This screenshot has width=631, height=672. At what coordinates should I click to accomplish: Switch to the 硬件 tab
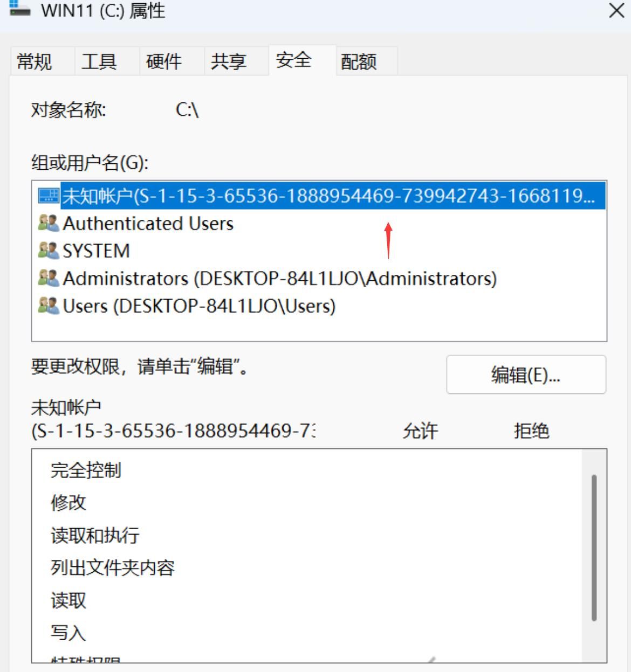(x=164, y=61)
